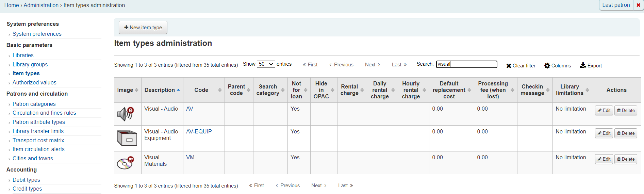Viewport: 644px width, 194px height.
Task: Open the Last patron link
Action: point(616,5)
